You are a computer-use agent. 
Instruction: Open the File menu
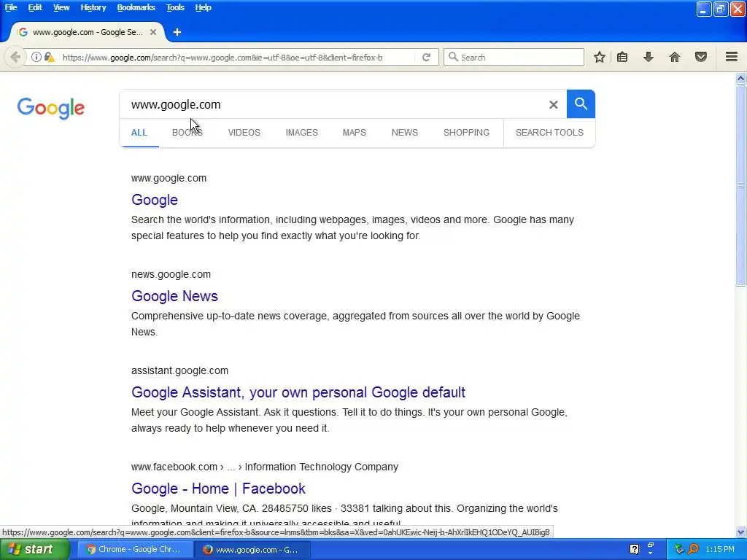11,7
